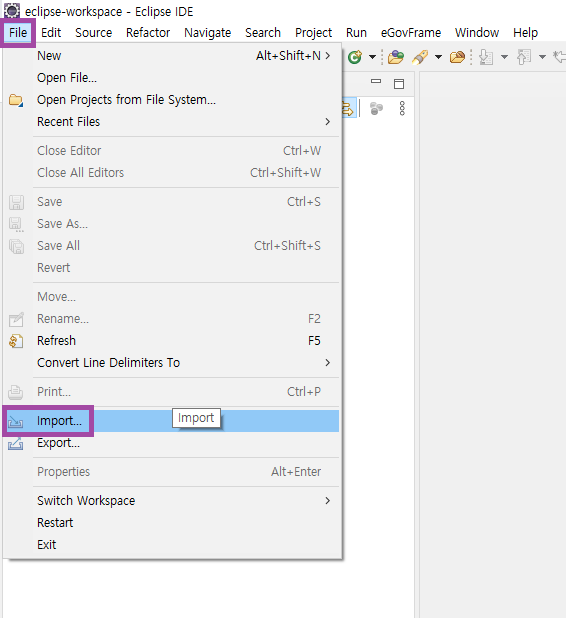Open the Previous Annotation dropdown arrow
Screen dimensions: 566x618
542,57
